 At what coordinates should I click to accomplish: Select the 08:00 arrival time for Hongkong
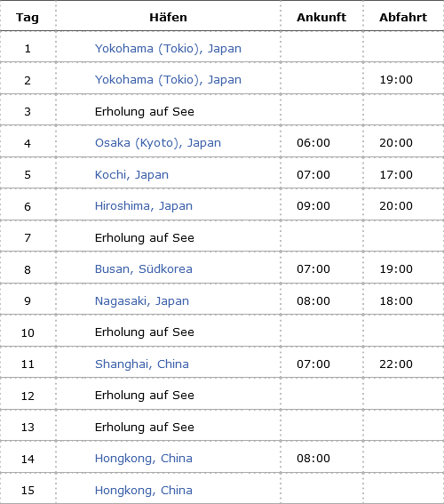click(313, 459)
